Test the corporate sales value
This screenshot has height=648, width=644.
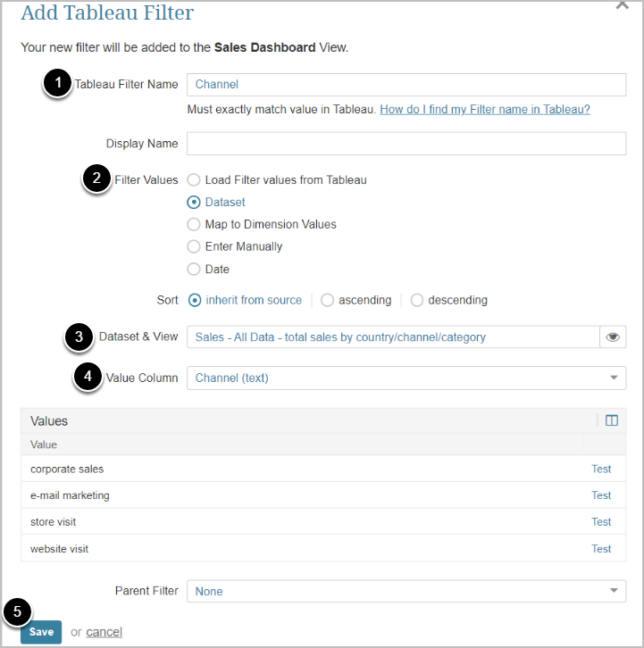(x=601, y=469)
